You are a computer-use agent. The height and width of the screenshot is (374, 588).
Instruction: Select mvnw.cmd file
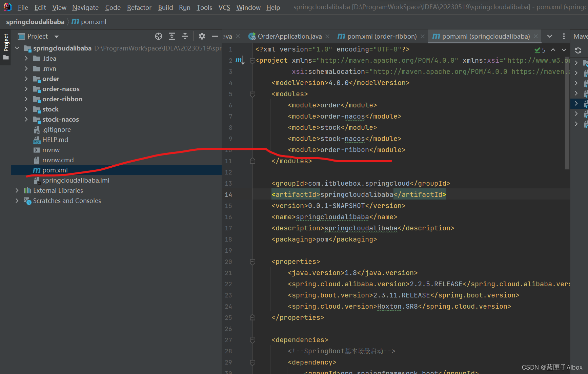[58, 160]
